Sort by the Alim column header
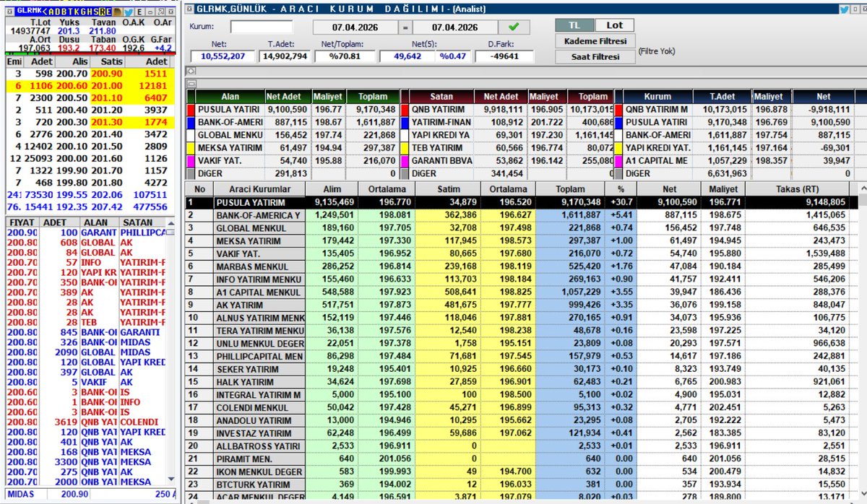Viewport: 867px width, 504px height. tap(331, 188)
